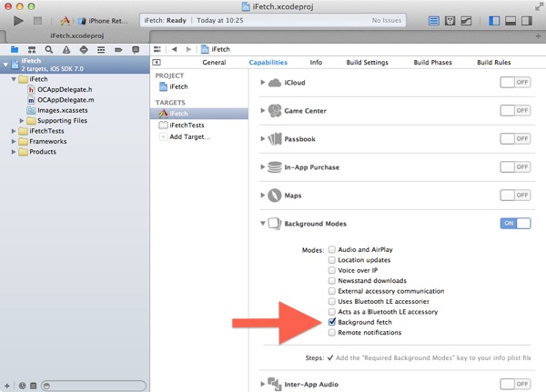Screen dimensions: 546x392
Task: Expand Supporting Files folder
Action: click(22, 121)
